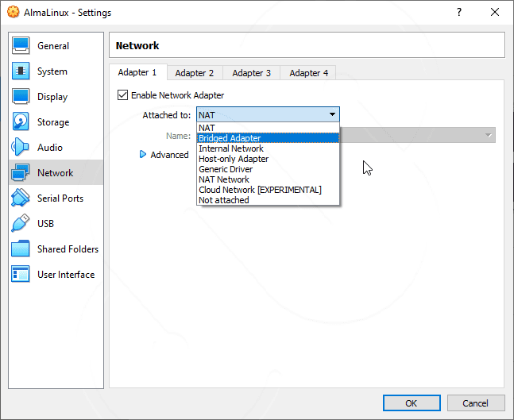Collapse the Attached to dropdown arrow
This screenshot has width=514, height=420.
pyautogui.click(x=332, y=114)
